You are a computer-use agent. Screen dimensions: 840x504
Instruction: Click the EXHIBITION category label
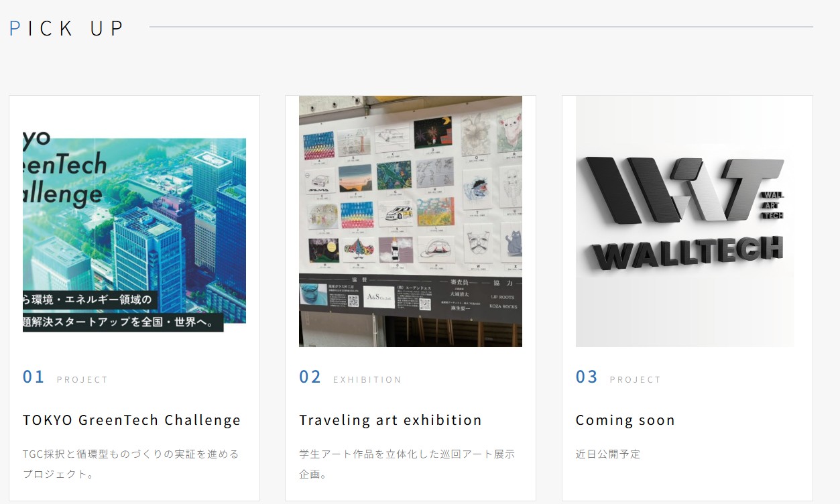(x=367, y=379)
